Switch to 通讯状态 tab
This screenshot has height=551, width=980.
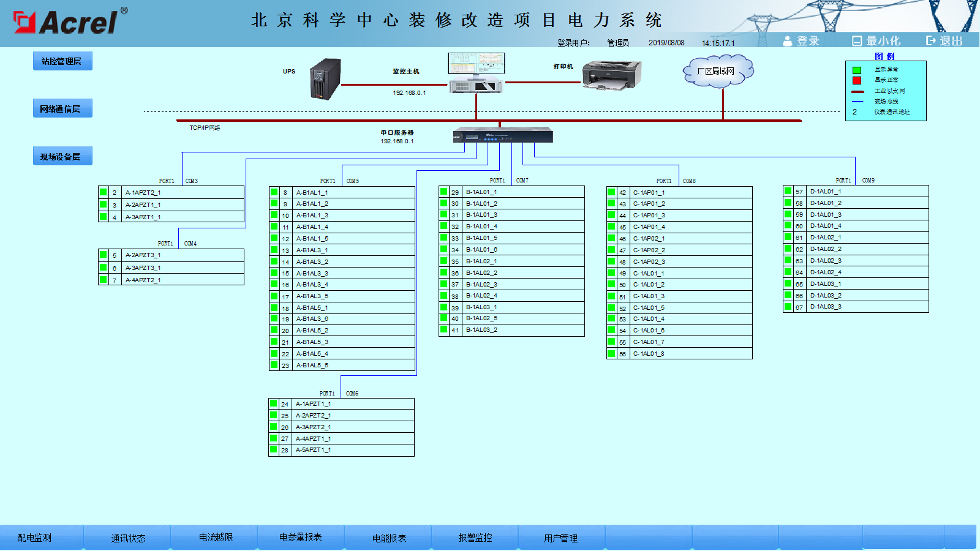tap(128, 538)
